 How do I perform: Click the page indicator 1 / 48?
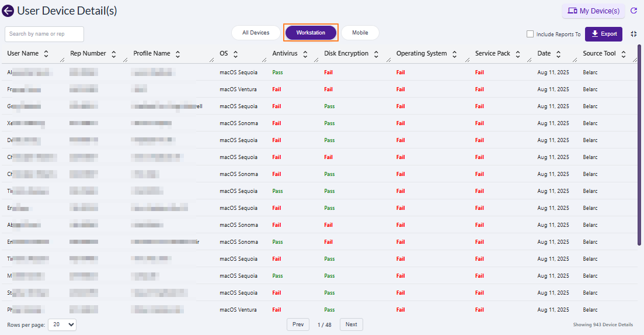pos(325,324)
